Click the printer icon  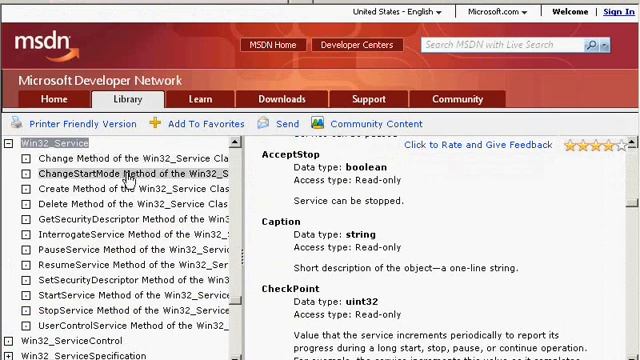[x=16, y=123]
